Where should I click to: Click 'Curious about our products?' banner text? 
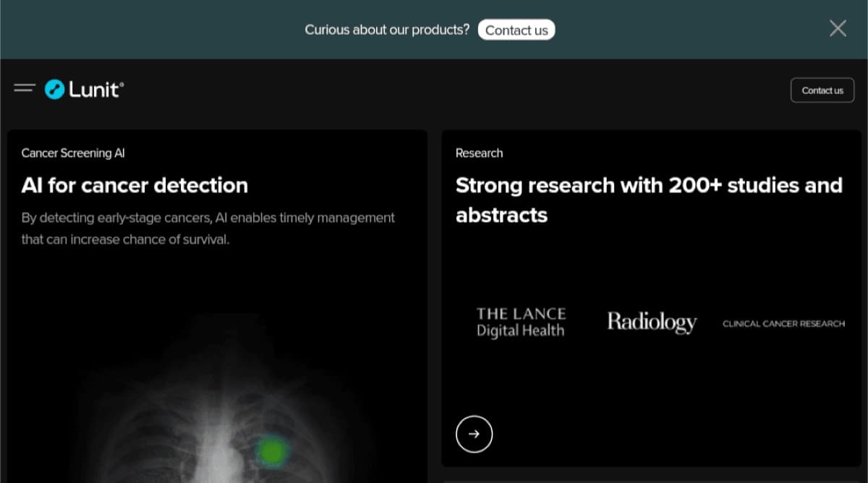coord(387,30)
